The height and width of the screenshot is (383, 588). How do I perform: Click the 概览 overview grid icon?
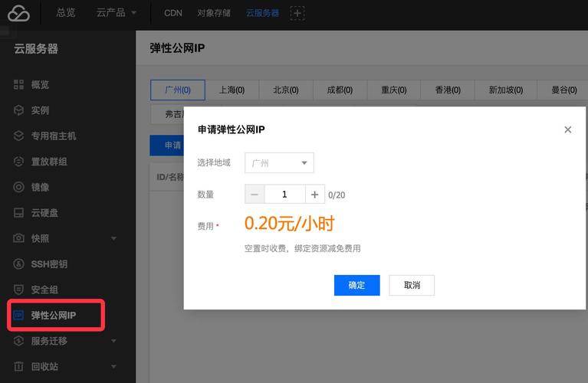pos(18,84)
